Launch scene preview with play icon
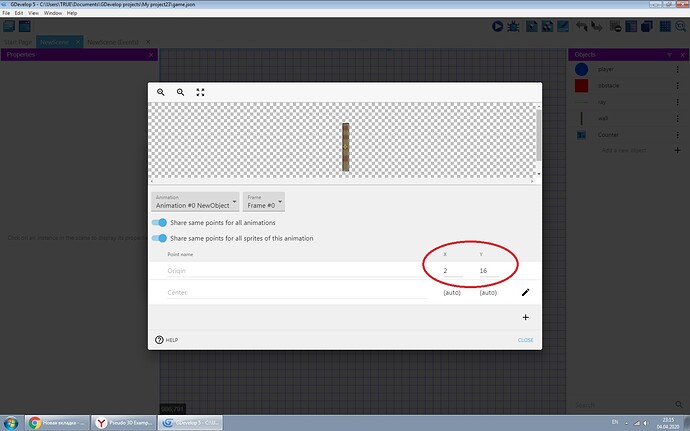The height and width of the screenshot is (431, 690). (498, 26)
